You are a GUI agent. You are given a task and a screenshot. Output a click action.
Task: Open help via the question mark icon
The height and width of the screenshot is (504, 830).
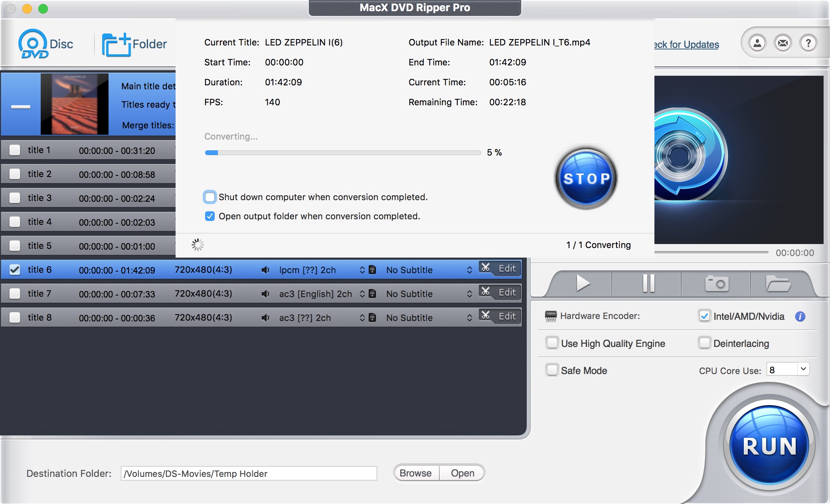808,44
